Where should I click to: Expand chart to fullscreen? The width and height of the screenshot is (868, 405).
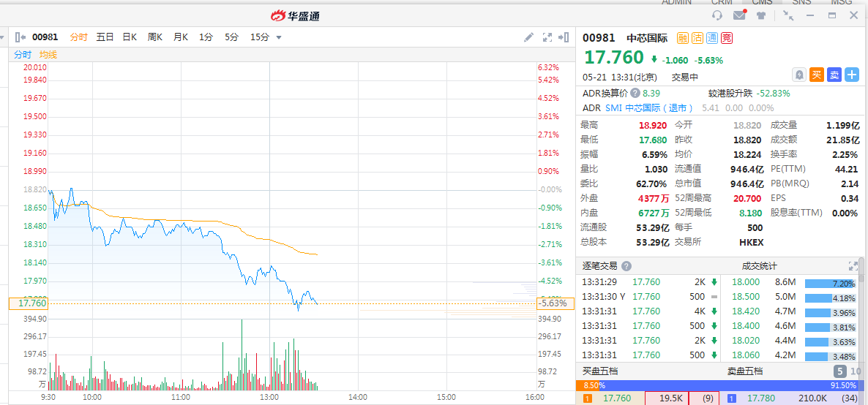pos(547,37)
